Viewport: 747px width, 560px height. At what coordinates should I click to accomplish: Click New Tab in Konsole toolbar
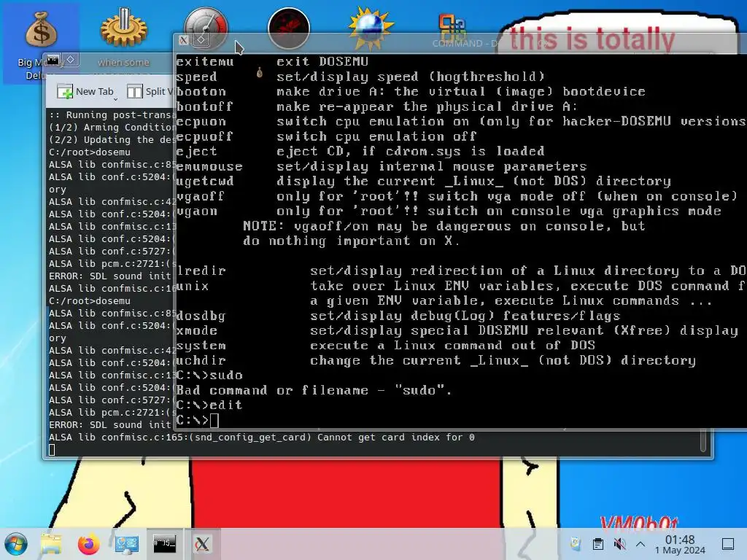tap(86, 91)
